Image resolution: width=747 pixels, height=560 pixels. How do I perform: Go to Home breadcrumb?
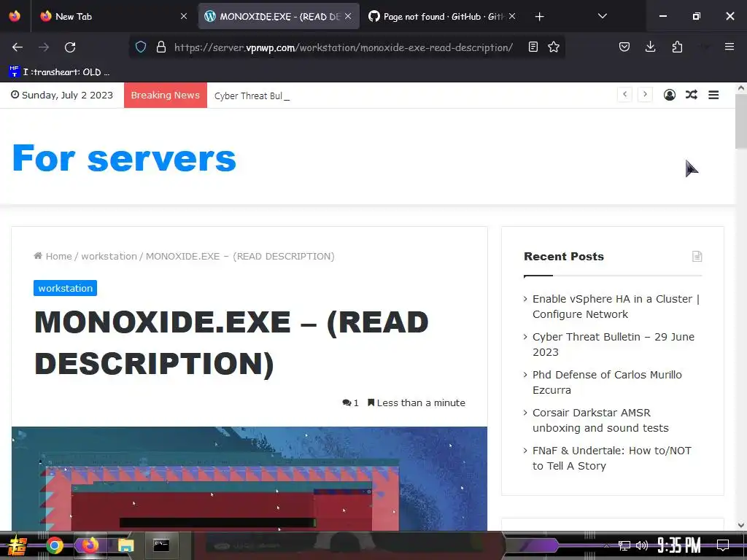(53, 256)
